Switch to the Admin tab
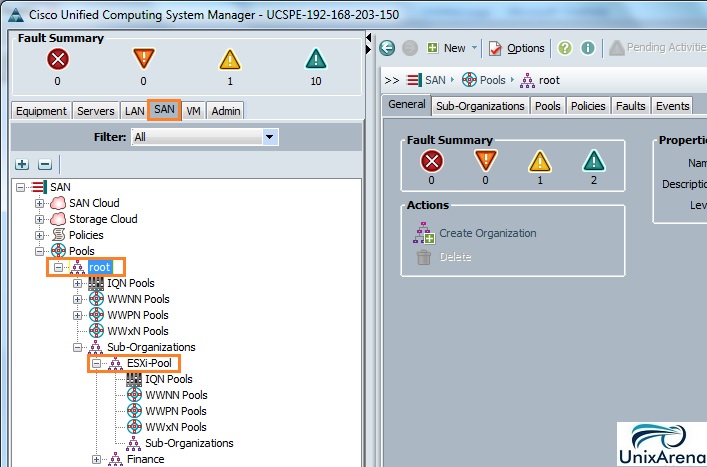The height and width of the screenshot is (467, 707). 225,111
